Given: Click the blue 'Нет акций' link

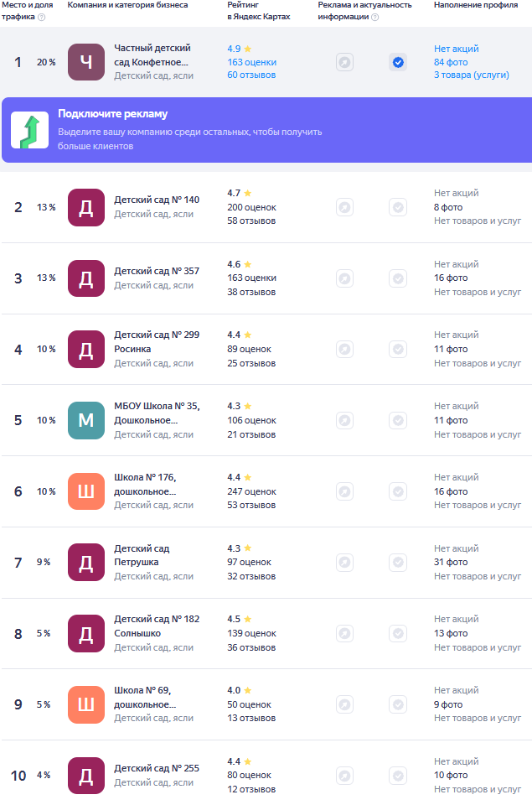Looking at the screenshot, I should click(x=456, y=49).
